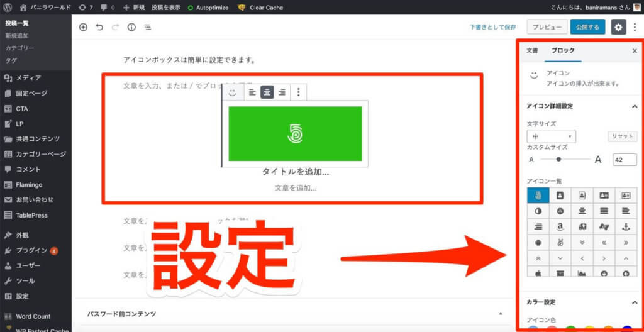Click the add block plus icon
Screen dimensions: 644x332
pyautogui.click(x=84, y=28)
